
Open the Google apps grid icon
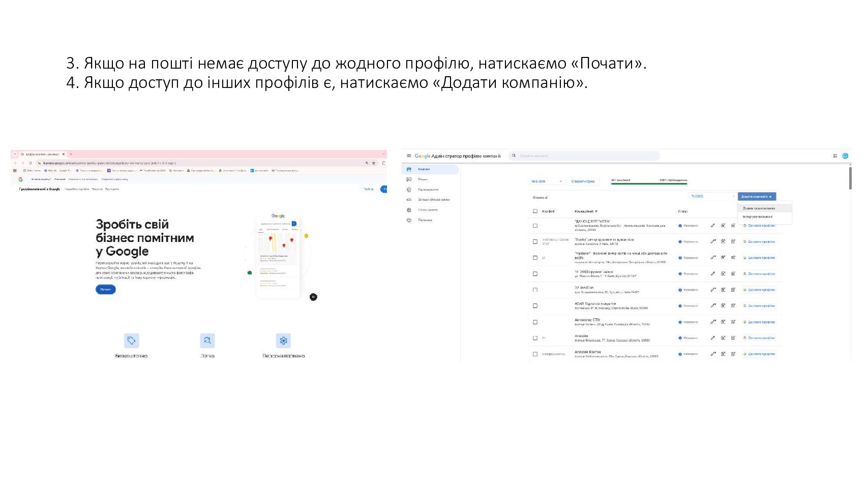coord(835,156)
